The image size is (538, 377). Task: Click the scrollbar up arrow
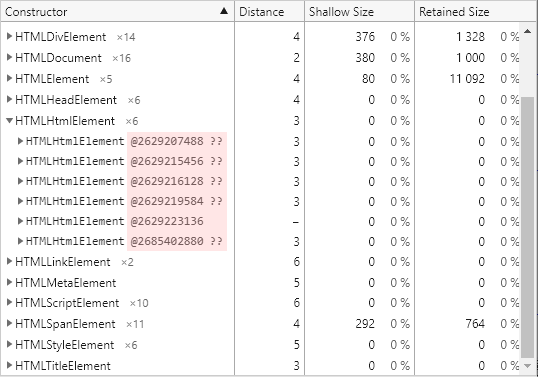(527, 32)
